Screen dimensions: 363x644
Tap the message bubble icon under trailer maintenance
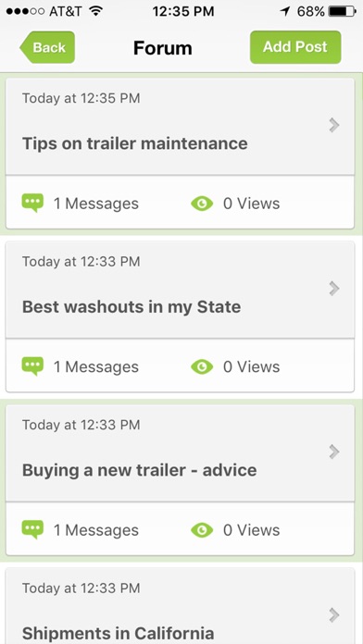pos(32,204)
